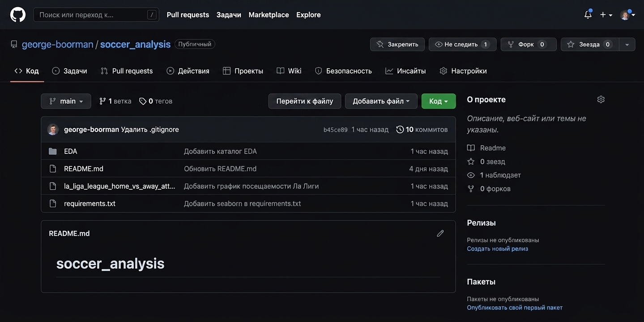This screenshot has width=644, height=322.
Task: Open the repository Pull requests tab
Action: click(x=127, y=71)
